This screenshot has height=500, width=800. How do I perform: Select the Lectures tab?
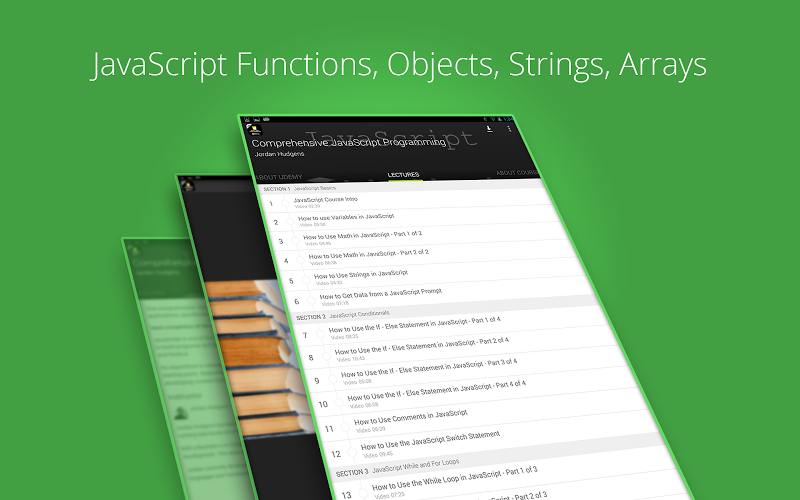(x=403, y=175)
